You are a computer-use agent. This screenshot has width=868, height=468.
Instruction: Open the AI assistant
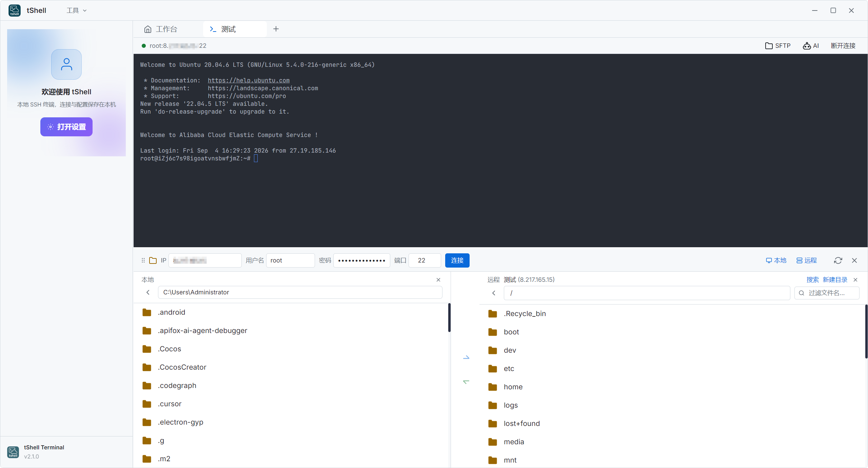[811, 46]
